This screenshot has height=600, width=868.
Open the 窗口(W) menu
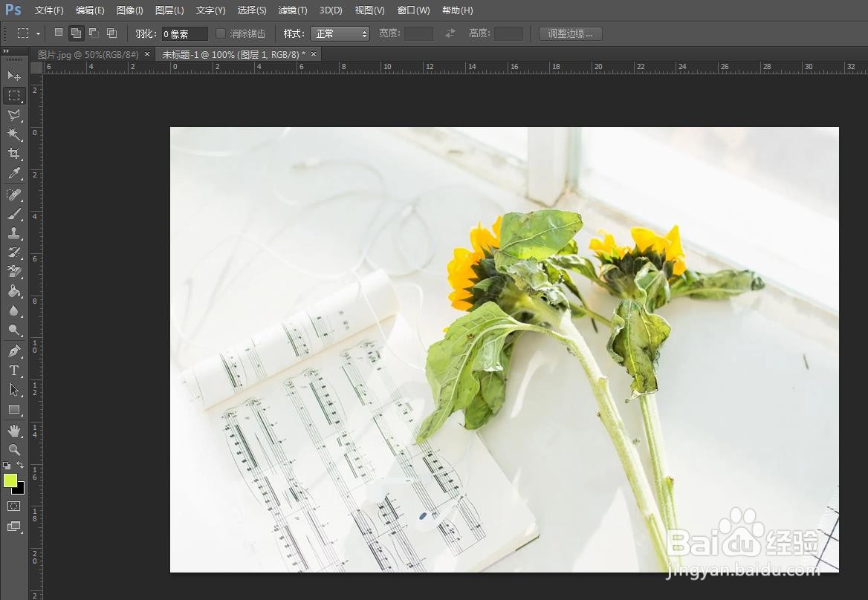click(413, 10)
